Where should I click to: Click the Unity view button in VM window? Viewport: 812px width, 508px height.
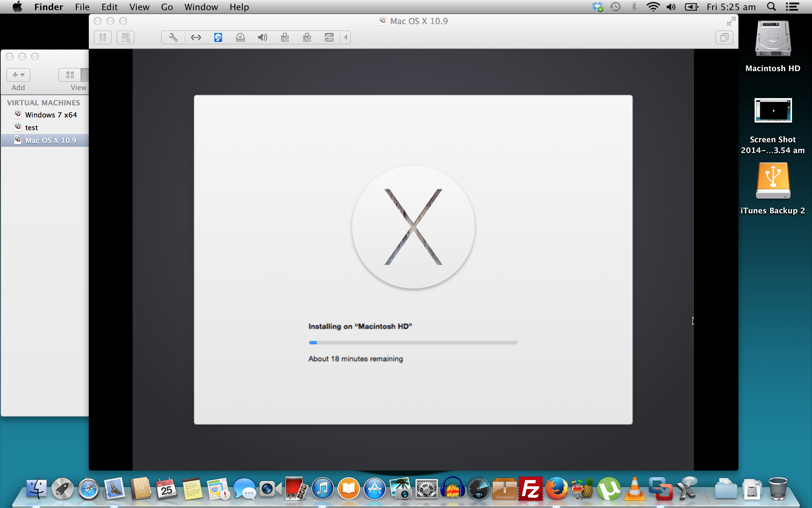[724, 37]
